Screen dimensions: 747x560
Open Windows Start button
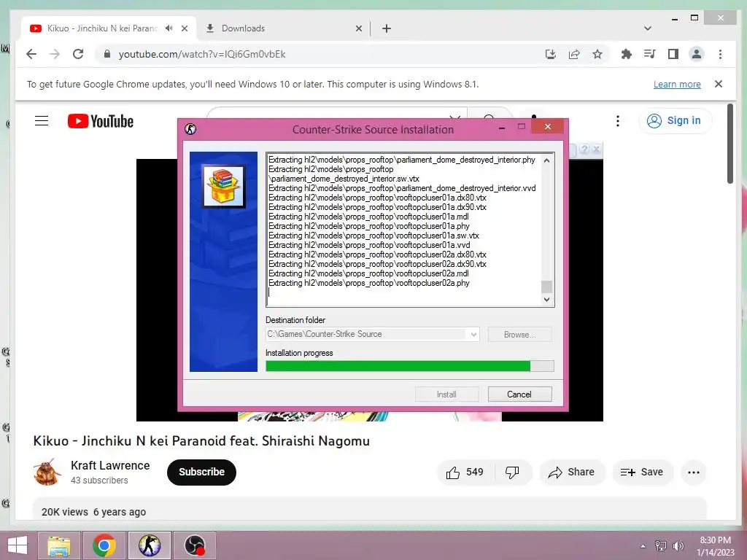click(x=18, y=545)
